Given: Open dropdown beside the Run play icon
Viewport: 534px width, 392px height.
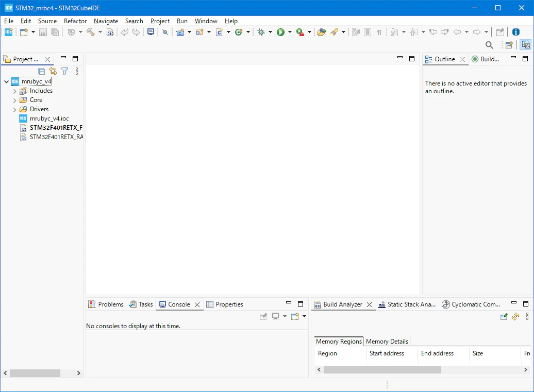Looking at the screenshot, I should [290, 32].
